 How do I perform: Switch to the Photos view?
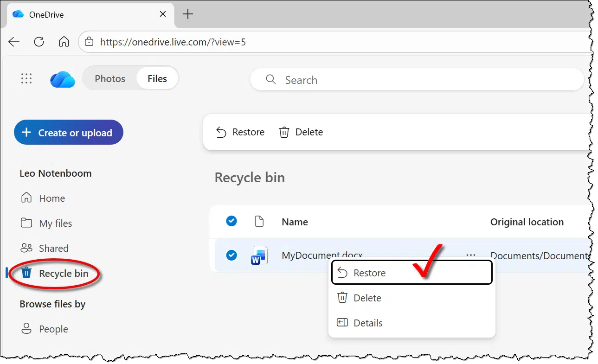click(110, 79)
